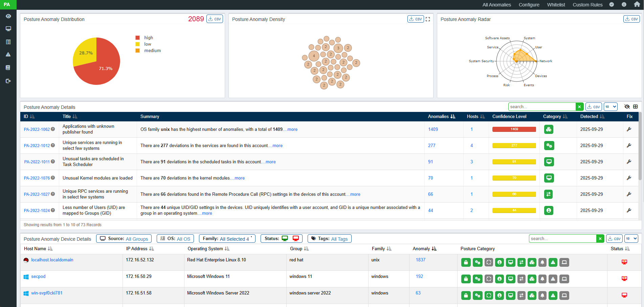Toggle hidden columns eye-slash icon
The height and width of the screenshot is (307, 644).
pyautogui.click(x=627, y=107)
